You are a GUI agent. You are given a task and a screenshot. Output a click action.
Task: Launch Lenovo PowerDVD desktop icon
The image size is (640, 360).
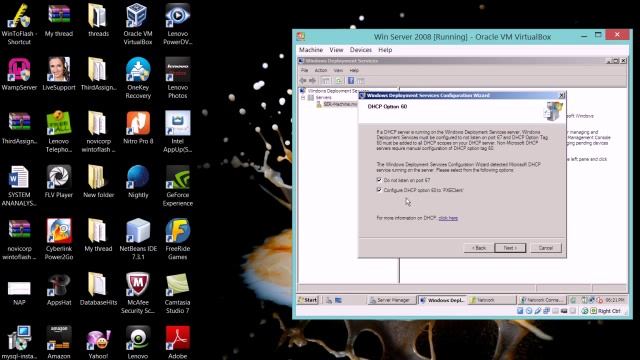tap(178, 24)
